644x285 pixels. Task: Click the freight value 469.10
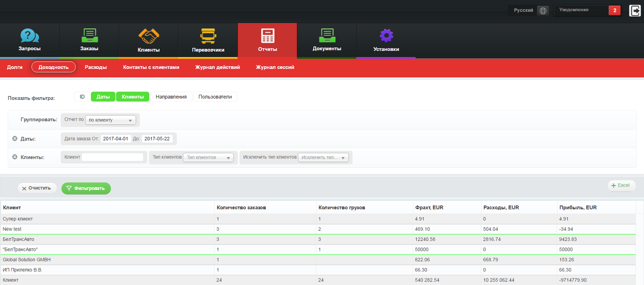[x=422, y=229]
